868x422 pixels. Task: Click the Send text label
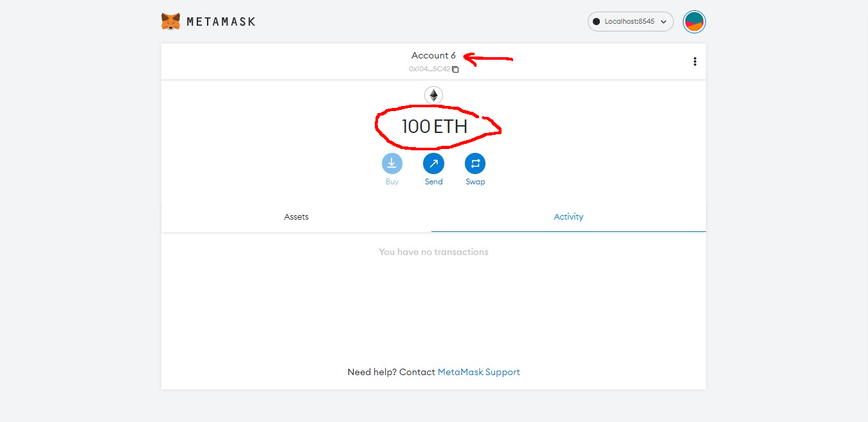433,182
